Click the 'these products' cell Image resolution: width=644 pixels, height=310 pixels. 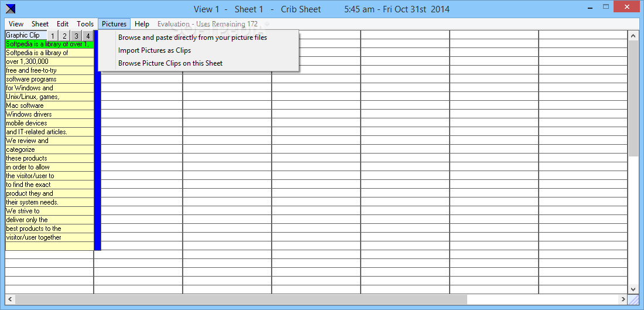tap(50, 158)
